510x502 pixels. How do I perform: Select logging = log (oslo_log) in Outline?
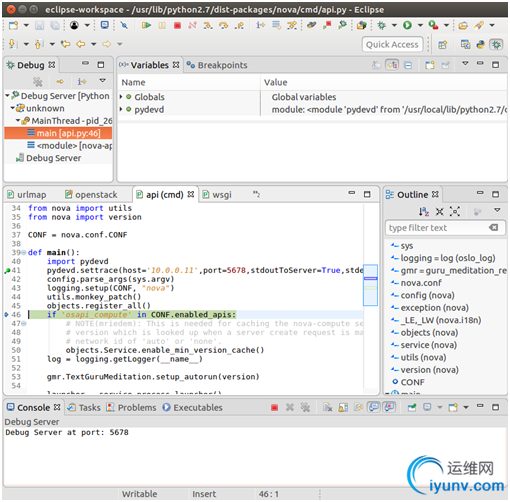(443, 258)
